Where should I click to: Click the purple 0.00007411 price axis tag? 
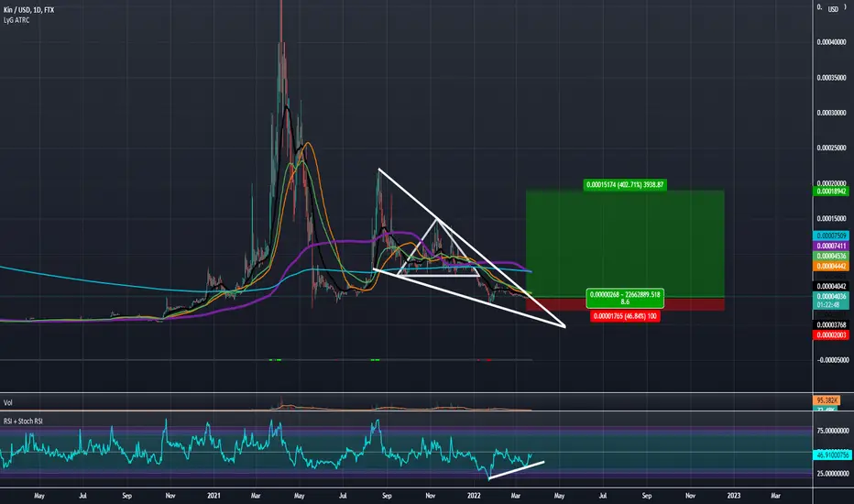[830, 247]
